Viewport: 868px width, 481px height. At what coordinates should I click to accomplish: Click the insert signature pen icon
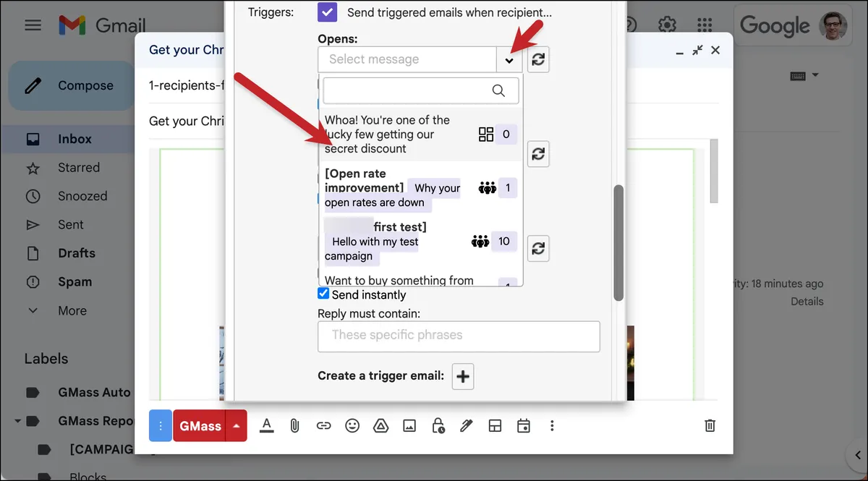(x=467, y=425)
